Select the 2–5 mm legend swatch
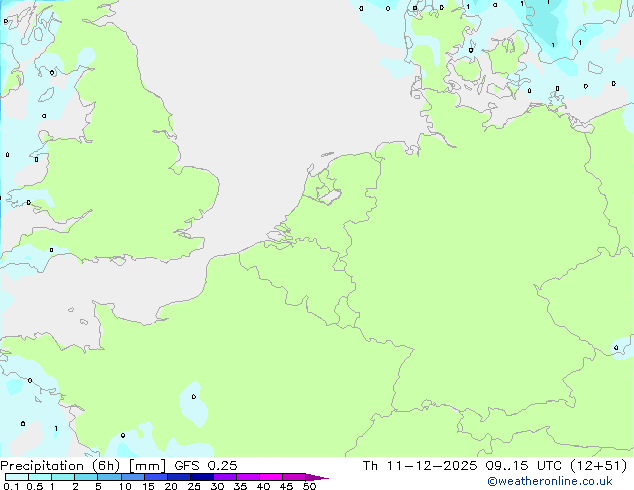Image resolution: width=634 pixels, height=490 pixels. (x=86, y=477)
